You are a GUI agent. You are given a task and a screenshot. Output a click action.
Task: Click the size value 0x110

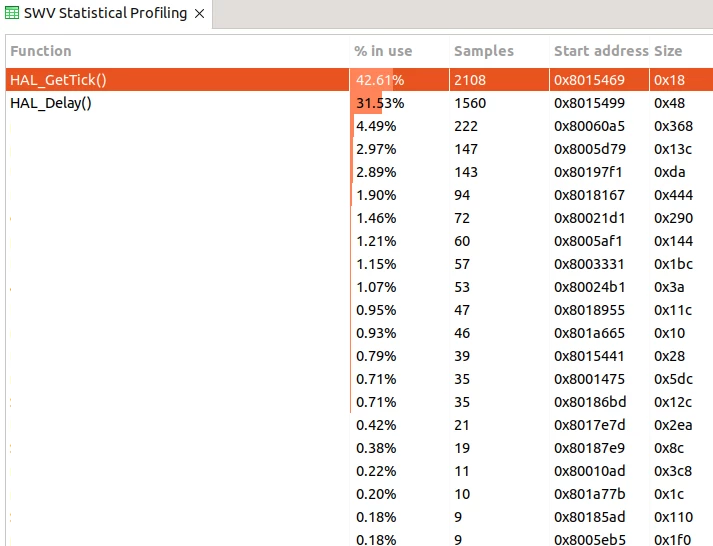pyautogui.click(x=673, y=517)
